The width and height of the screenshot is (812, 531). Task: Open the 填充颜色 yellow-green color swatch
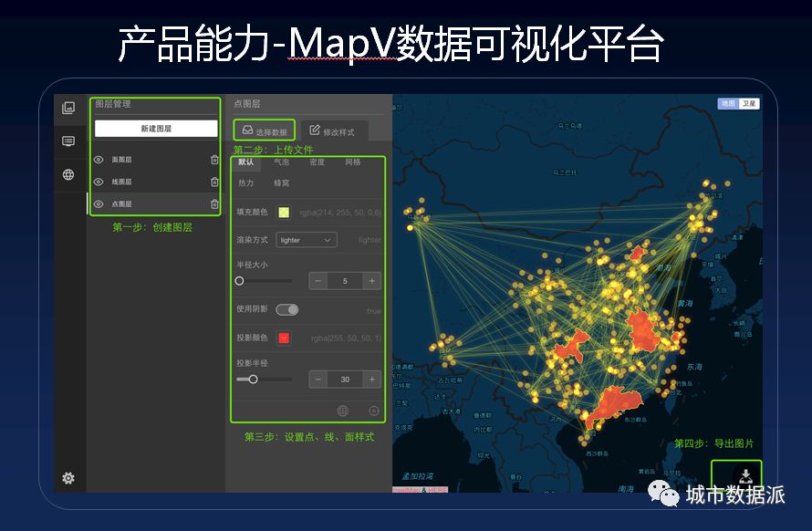click(x=284, y=213)
